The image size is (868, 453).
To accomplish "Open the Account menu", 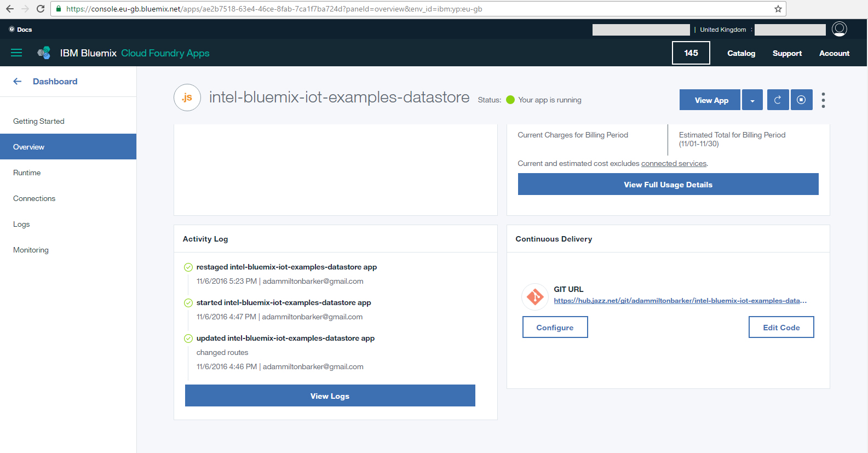I will [x=834, y=53].
